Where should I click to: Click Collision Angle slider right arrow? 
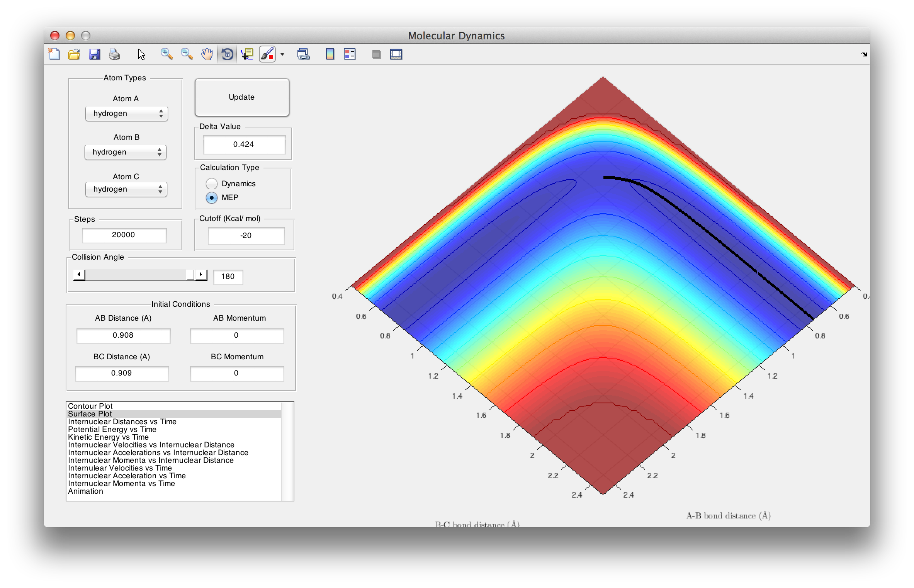pyautogui.click(x=201, y=275)
